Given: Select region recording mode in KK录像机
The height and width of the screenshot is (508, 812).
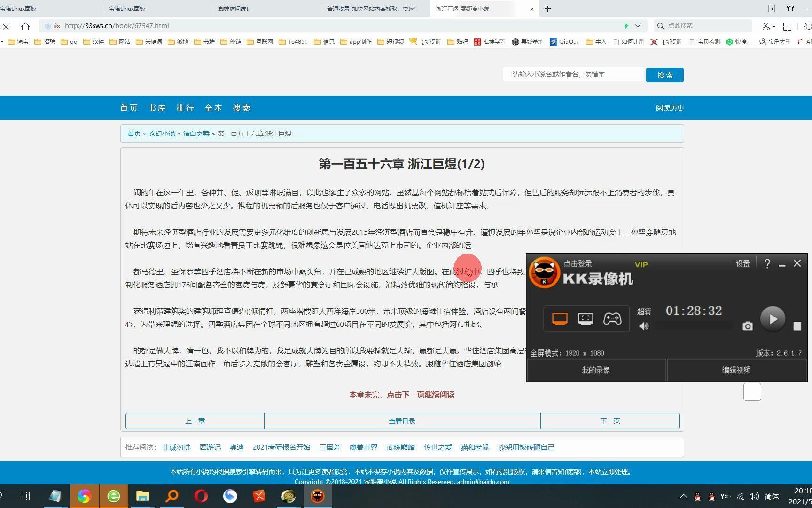Looking at the screenshot, I should coord(586,319).
